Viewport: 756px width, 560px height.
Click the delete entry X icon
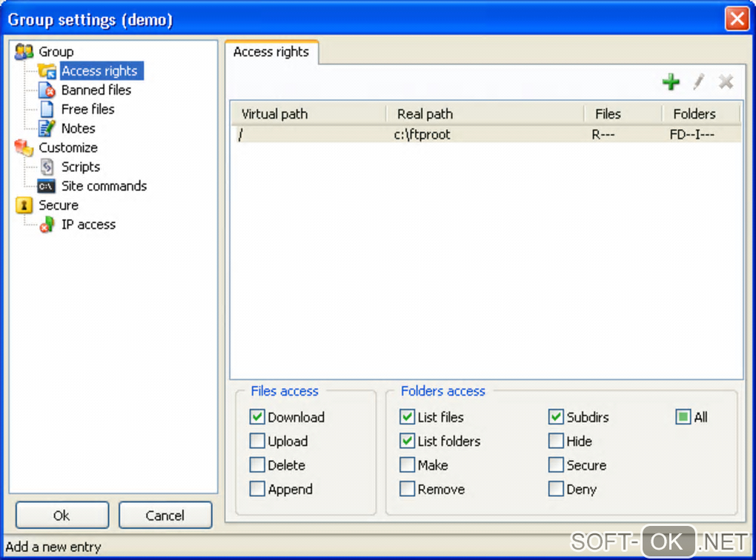click(726, 82)
